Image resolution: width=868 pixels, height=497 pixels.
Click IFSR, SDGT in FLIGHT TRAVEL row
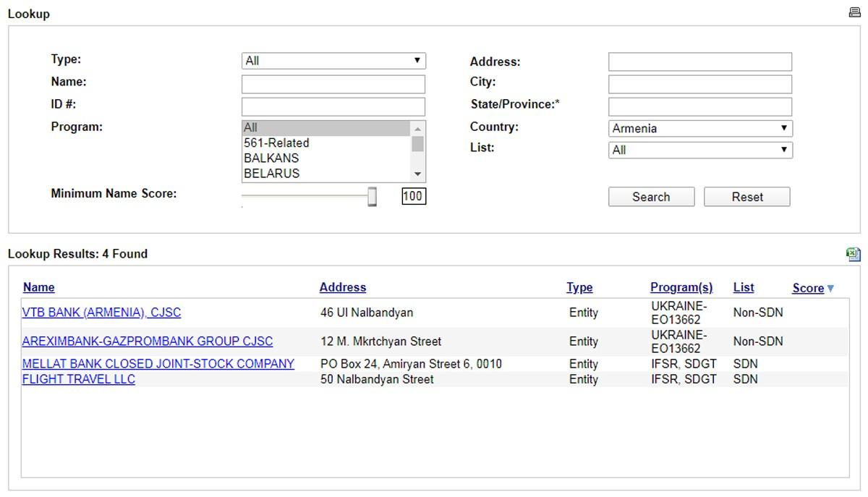[x=684, y=379]
